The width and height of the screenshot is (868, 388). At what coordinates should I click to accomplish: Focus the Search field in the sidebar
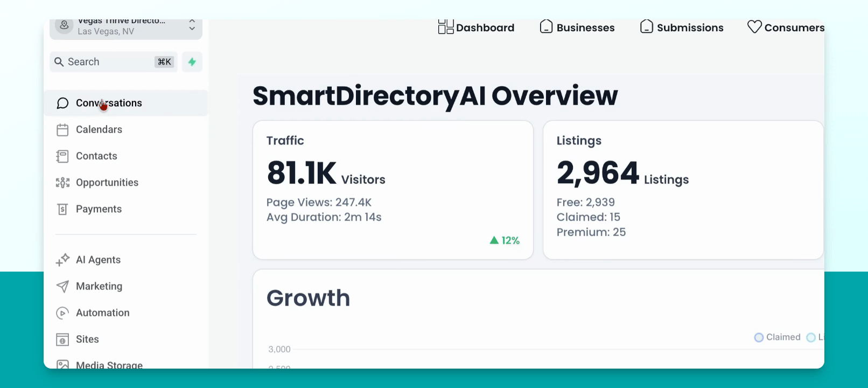(x=114, y=62)
